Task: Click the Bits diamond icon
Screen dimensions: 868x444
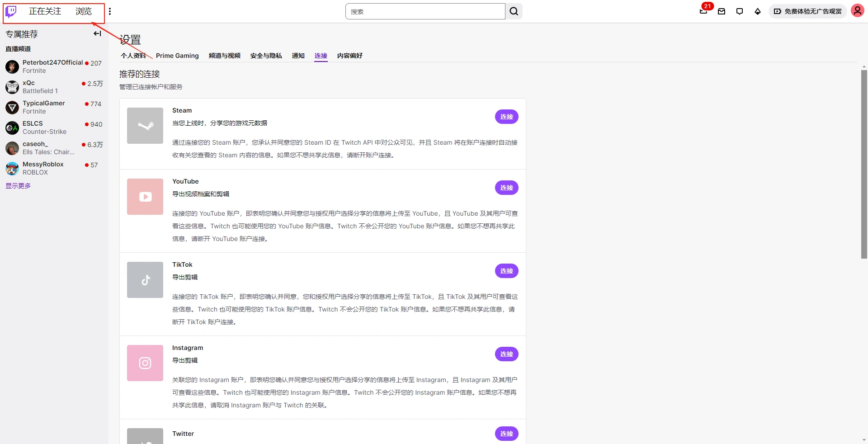Action: 758,11
